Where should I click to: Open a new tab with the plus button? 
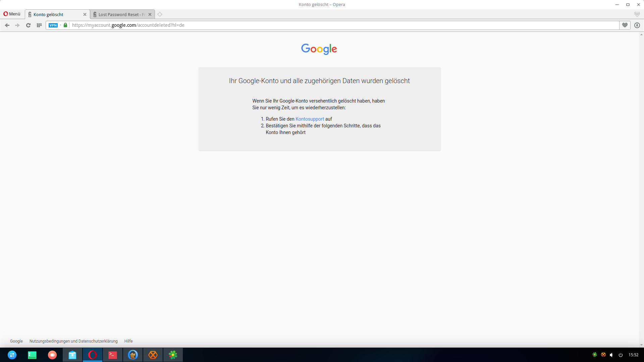click(160, 14)
